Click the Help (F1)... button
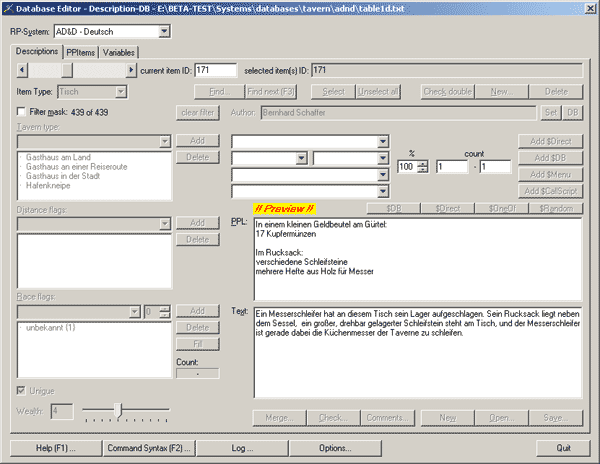 [x=57, y=447]
